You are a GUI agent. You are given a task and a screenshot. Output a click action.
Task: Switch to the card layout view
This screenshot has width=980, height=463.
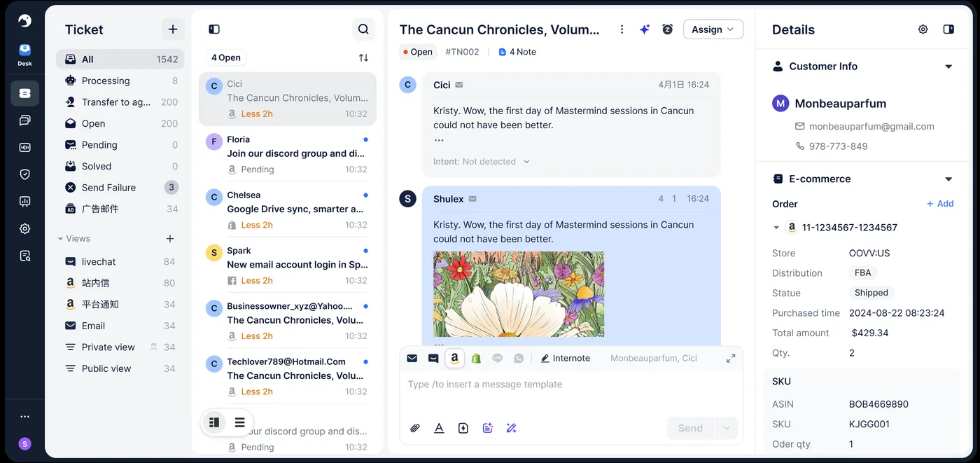pyautogui.click(x=215, y=422)
